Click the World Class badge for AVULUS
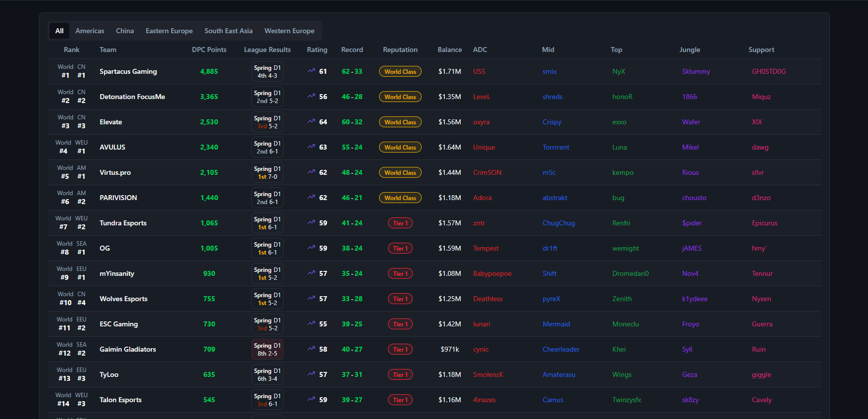This screenshot has height=419, width=868. [x=400, y=147]
